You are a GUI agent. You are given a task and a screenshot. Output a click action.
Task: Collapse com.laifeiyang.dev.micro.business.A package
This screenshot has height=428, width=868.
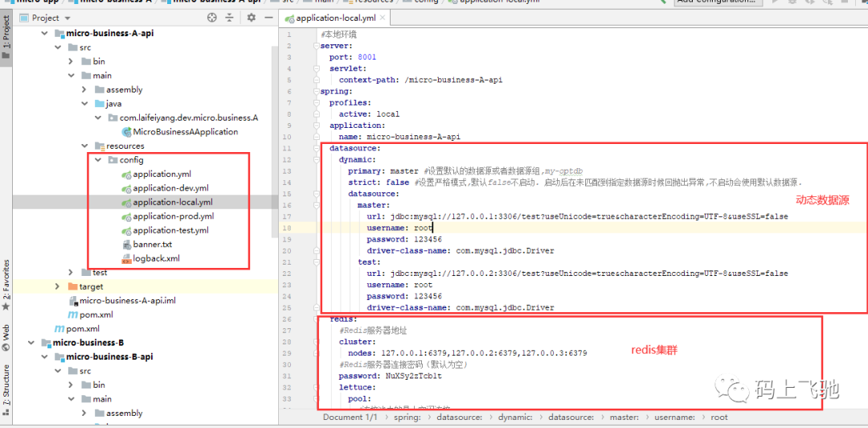tap(97, 117)
